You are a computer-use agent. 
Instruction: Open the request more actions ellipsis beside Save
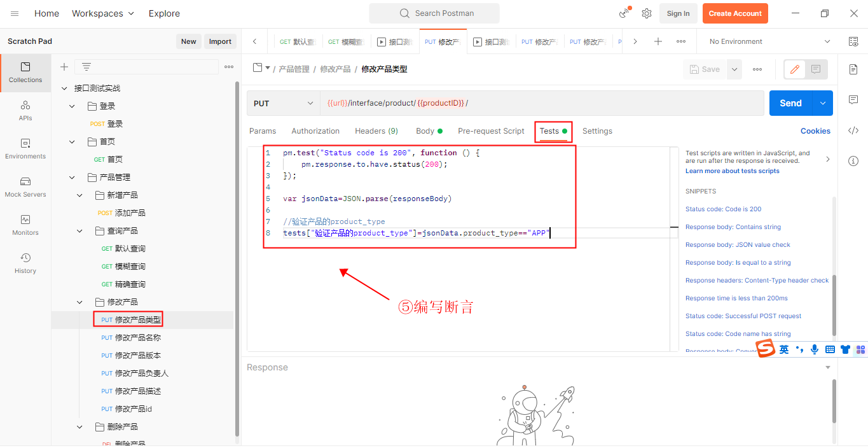pyautogui.click(x=757, y=69)
